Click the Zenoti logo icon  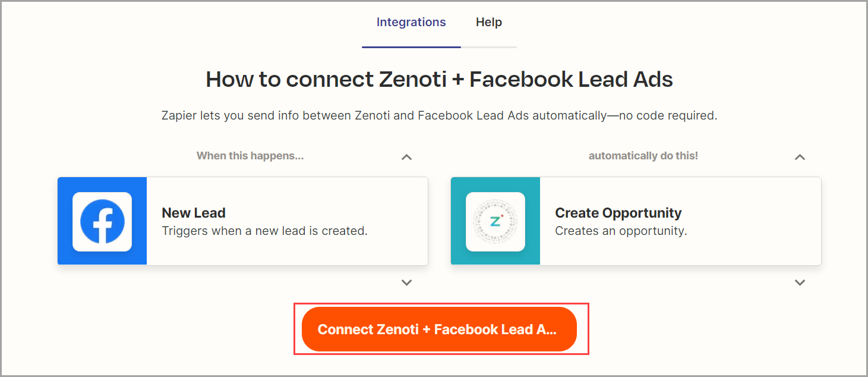(x=495, y=221)
